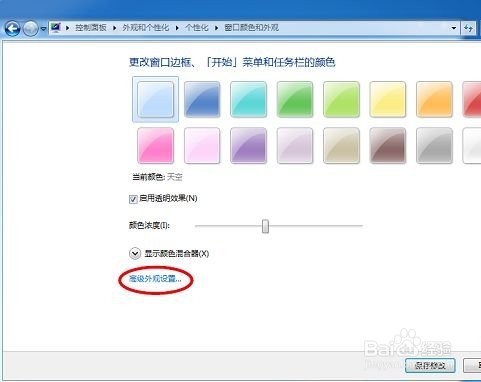The height and width of the screenshot is (382, 481).
Task: Toggle 启用透明效果 checkbox
Action: tap(133, 199)
